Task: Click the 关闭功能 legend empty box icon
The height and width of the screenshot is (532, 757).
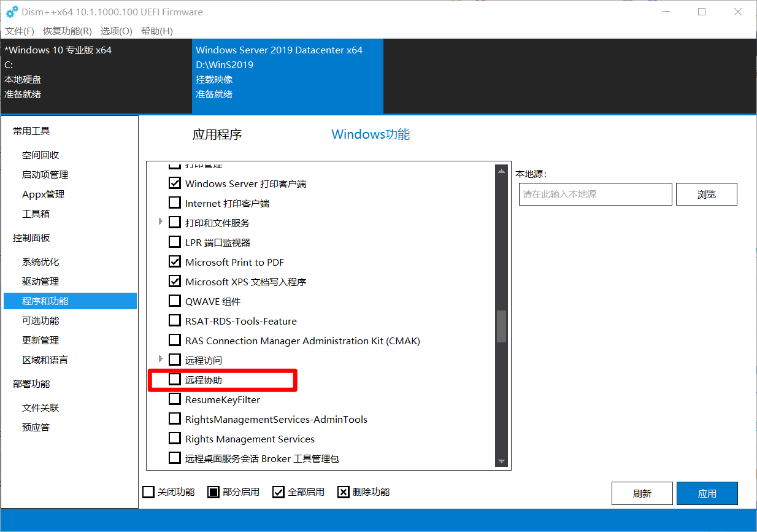Action: pos(148,492)
